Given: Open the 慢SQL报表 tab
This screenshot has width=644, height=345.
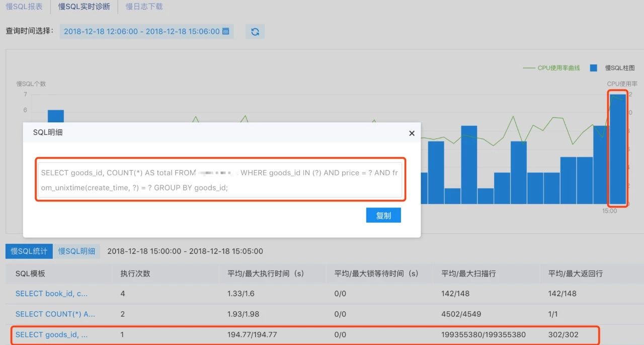Looking at the screenshot, I should pyautogui.click(x=24, y=7).
